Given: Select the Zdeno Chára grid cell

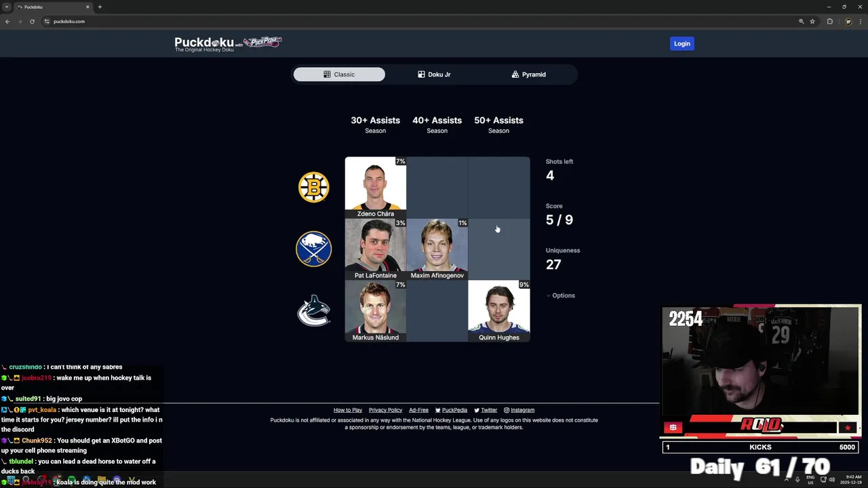Looking at the screenshot, I should (x=376, y=188).
